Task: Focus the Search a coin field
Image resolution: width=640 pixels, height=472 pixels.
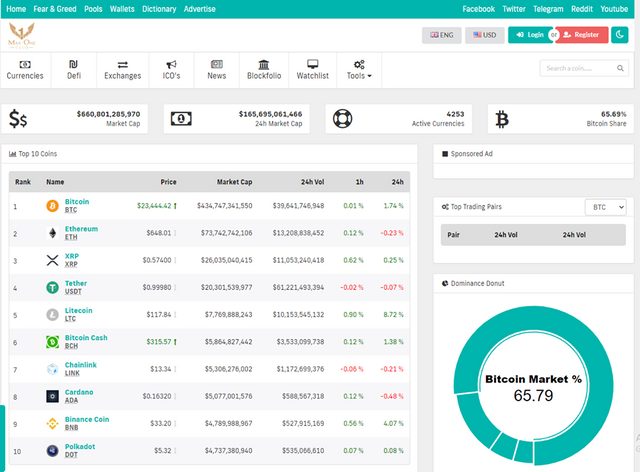Action: click(584, 68)
